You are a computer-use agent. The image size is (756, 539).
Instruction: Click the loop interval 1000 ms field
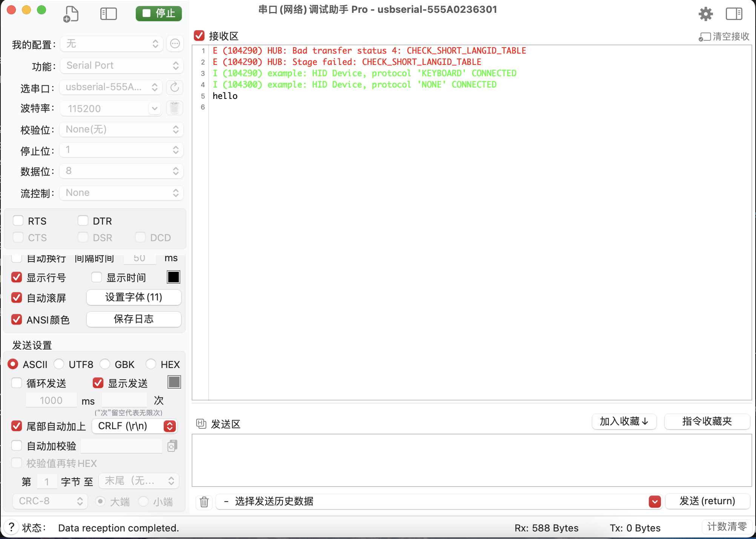pyautogui.click(x=51, y=400)
